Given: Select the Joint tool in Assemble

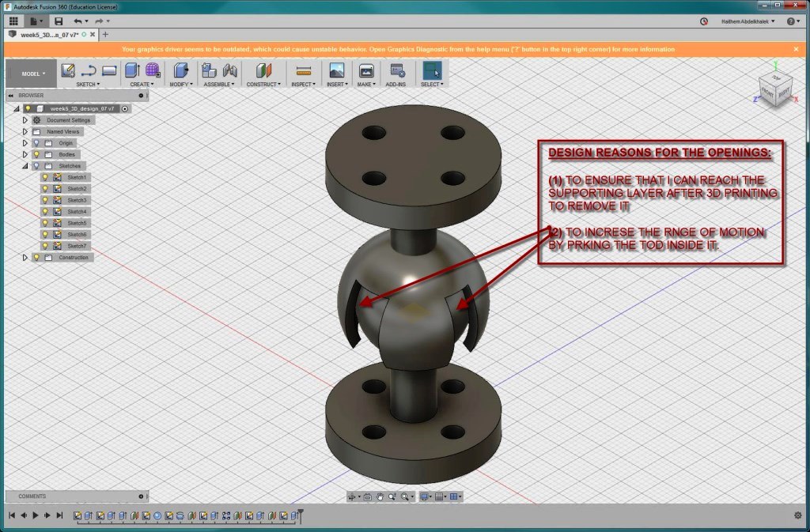Looking at the screenshot, I should [230, 70].
